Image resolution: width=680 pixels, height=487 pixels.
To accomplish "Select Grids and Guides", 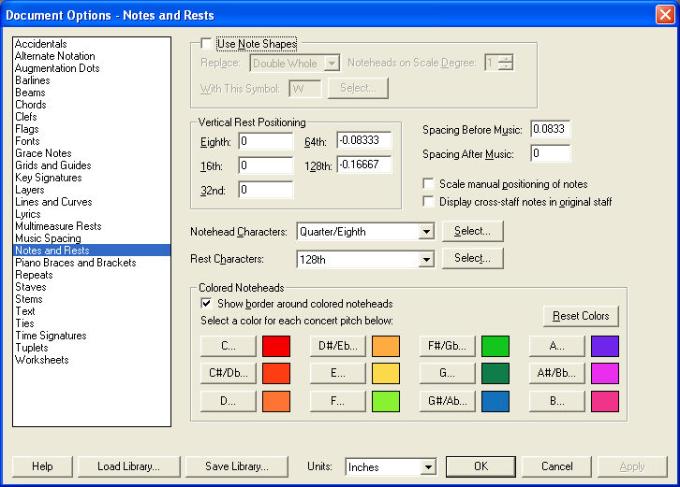I will (53, 165).
